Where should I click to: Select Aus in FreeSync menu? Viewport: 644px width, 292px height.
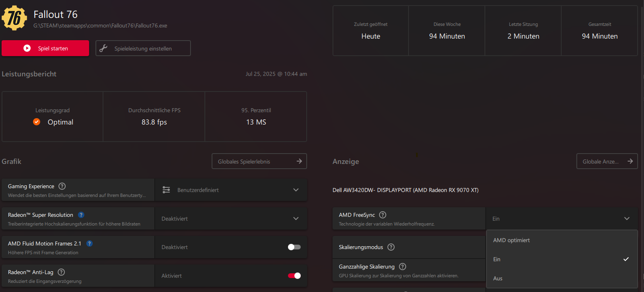tap(562, 278)
